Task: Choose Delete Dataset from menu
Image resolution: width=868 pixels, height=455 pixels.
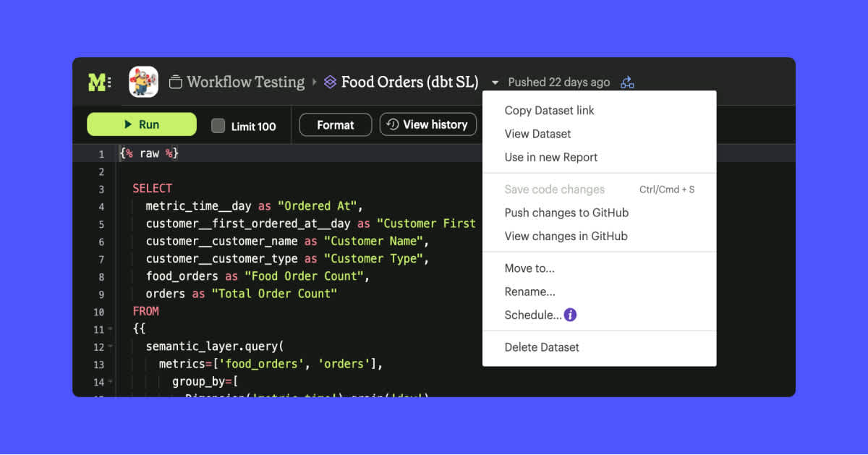Action: click(542, 347)
